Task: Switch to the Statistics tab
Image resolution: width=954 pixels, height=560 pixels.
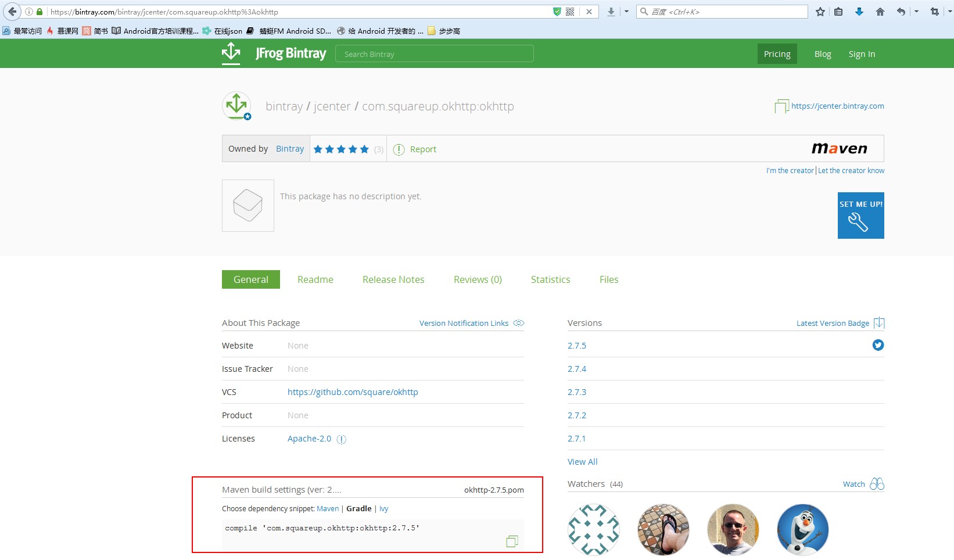Action: [x=551, y=279]
